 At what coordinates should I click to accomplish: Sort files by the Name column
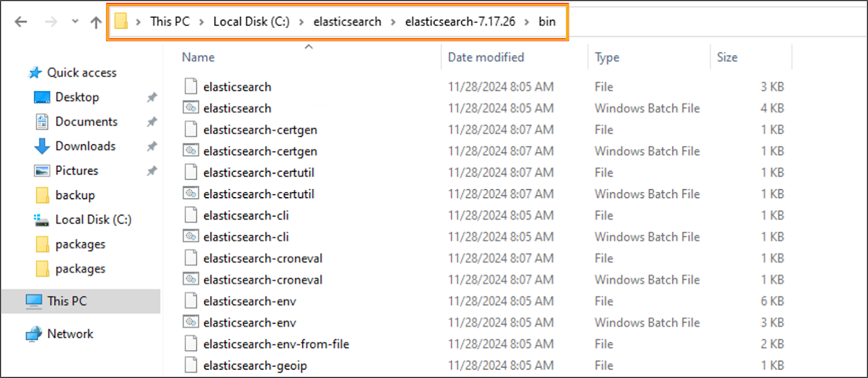click(x=199, y=58)
